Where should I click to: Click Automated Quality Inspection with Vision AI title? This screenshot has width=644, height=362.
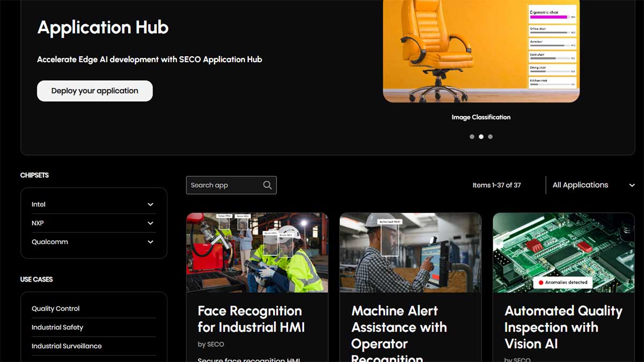pos(563,327)
